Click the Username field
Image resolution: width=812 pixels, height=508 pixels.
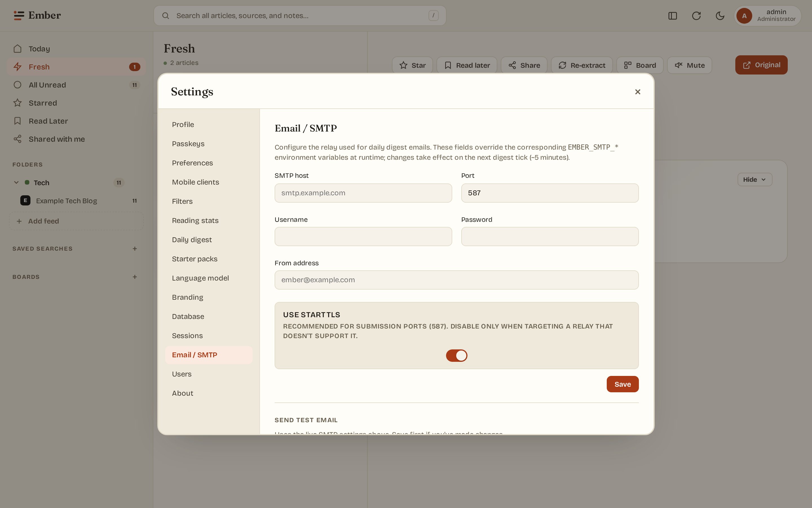[363, 237]
